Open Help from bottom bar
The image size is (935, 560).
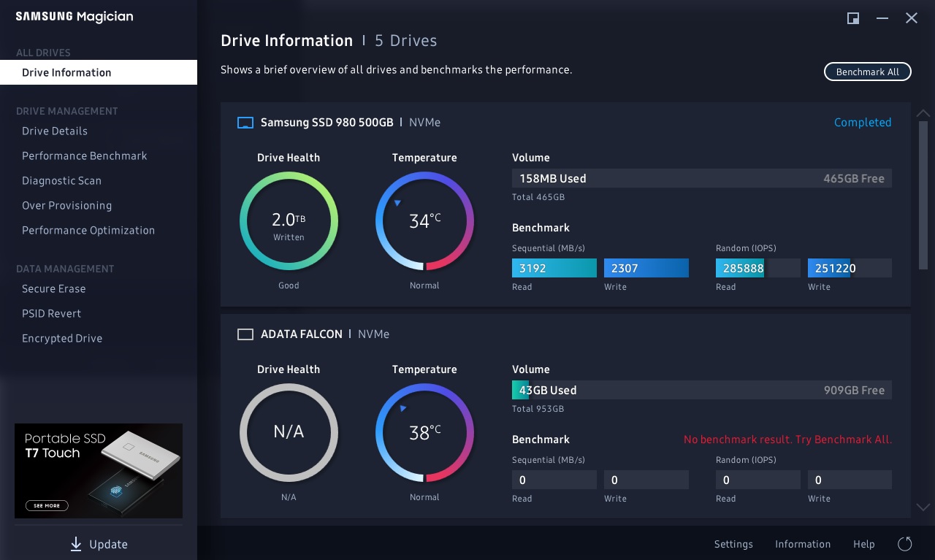864,544
